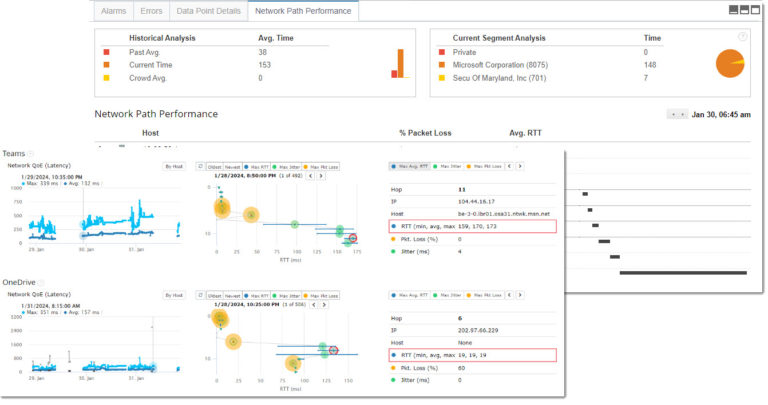Image resolution: width=768 pixels, height=405 pixels.
Task: Open help icon in Current Segment Analysis
Action: 743,37
